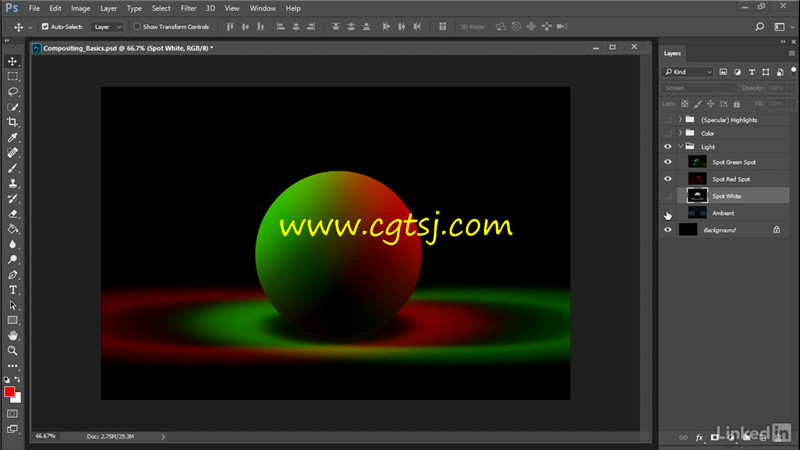Open the Kind filter dropdown
The height and width of the screenshot is (450, 800).
click(688, 72)
